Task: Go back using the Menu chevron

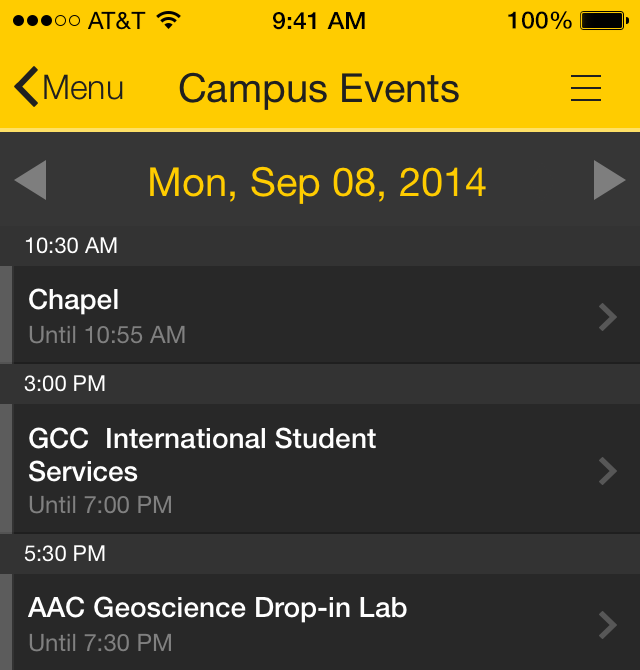Action: (x=26, y=87)
